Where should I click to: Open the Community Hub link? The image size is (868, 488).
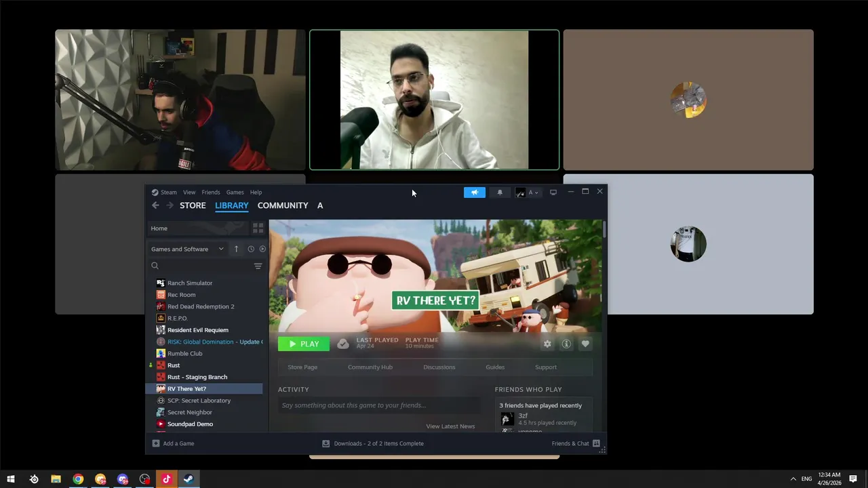pyautogui.click(x=370, y=367)
